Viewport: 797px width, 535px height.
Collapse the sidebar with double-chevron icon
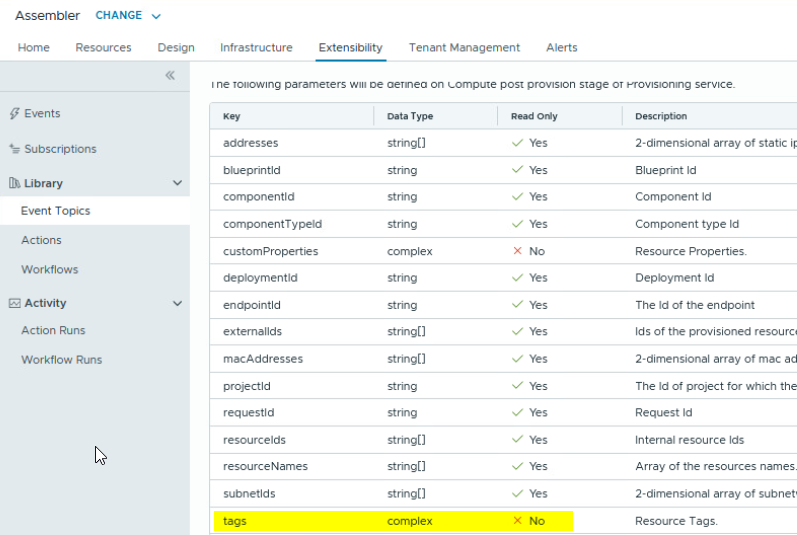pyautogui.click(x=170, y=76)
